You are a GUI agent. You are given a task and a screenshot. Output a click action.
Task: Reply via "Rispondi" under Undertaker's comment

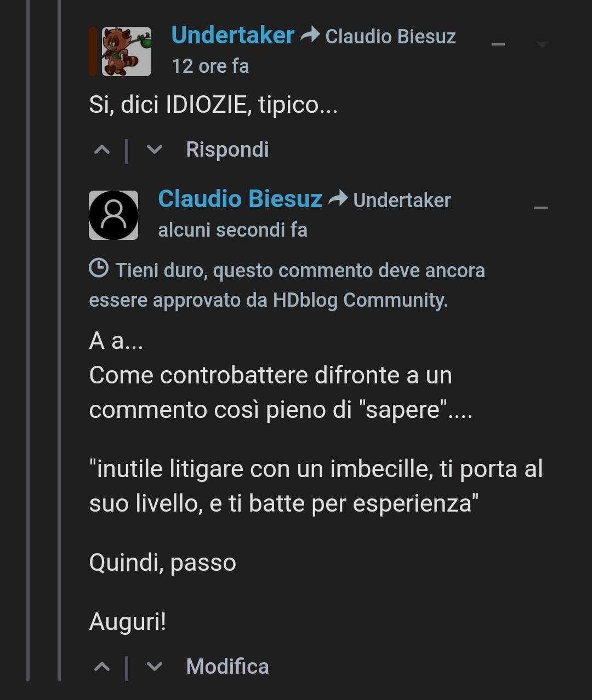[227, 150]
